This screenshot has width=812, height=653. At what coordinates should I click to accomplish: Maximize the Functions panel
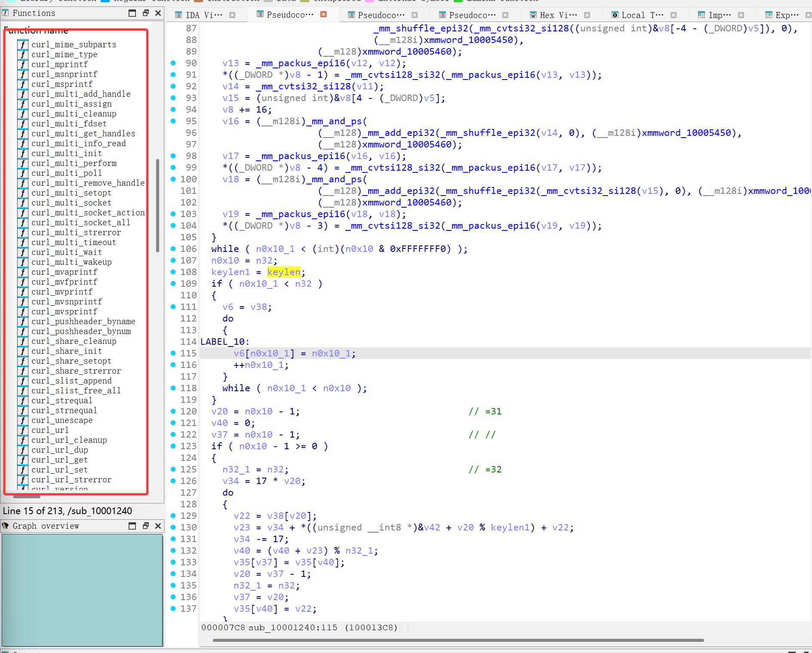pos(132,13)
